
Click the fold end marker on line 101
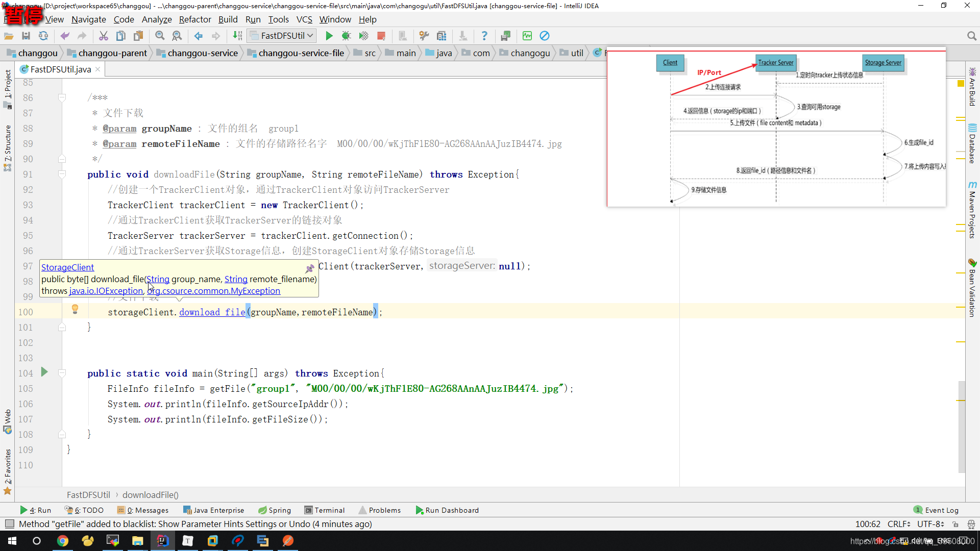tap(62, 327)
